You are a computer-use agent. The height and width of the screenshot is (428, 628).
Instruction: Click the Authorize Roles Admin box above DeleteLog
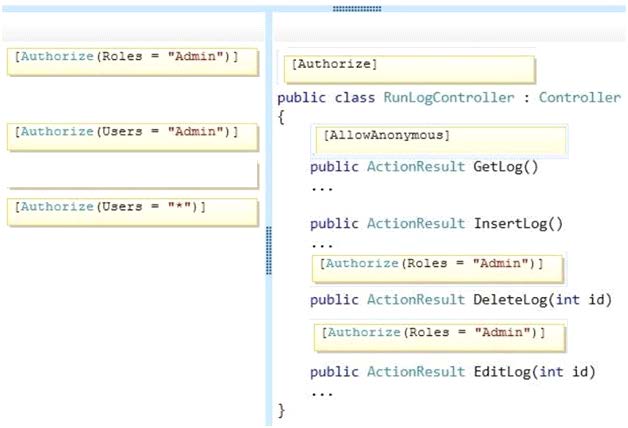pyautogui.click(x=438, y=269)
